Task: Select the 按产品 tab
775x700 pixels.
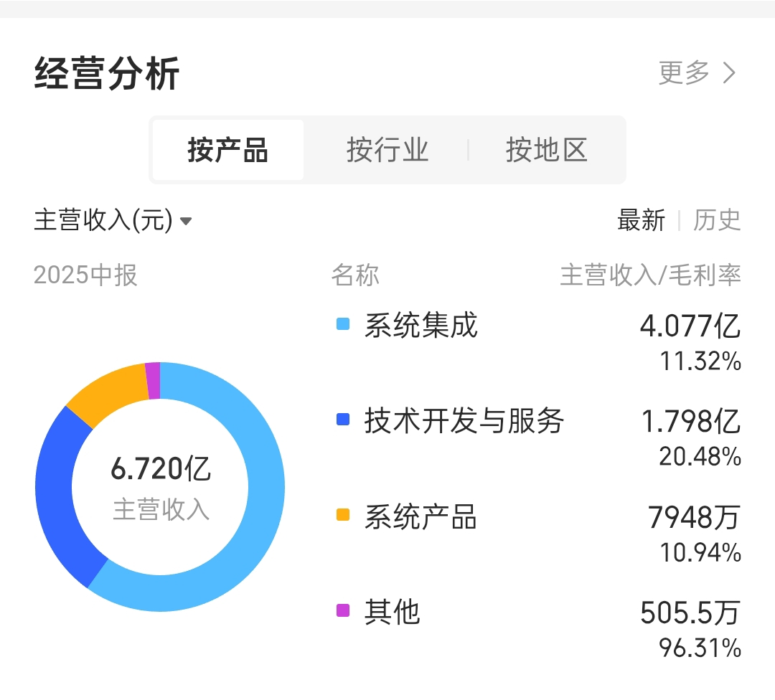Action: pyautogui.click(x=228, y=150)
